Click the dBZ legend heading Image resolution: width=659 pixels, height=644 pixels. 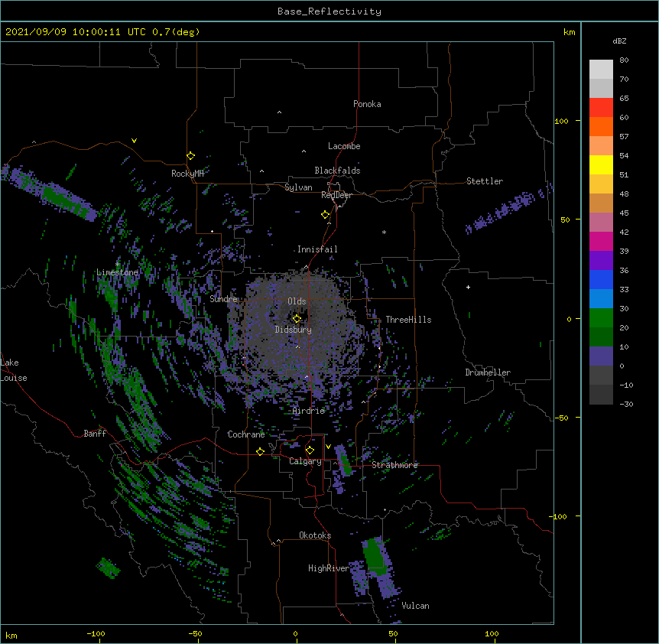(619, 41)
